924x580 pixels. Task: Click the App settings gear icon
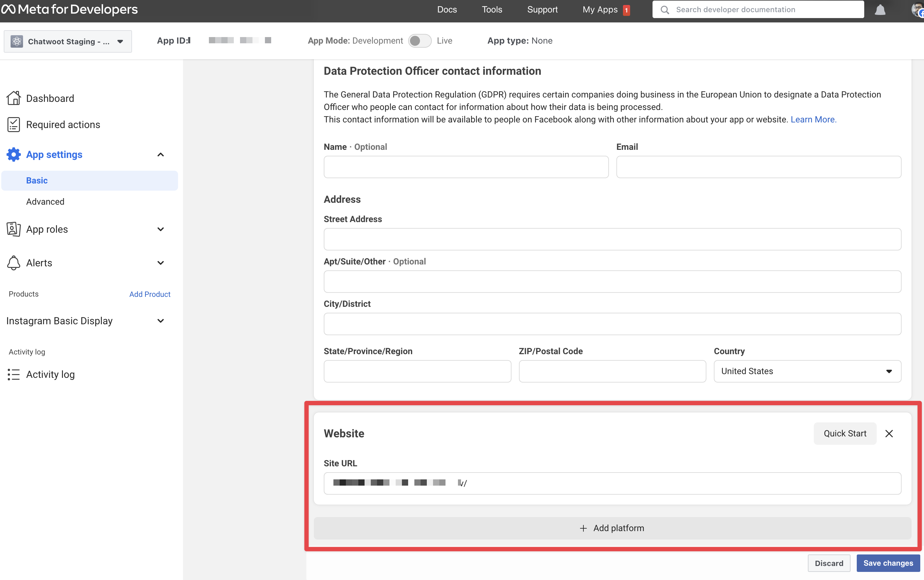[x=13, y=155]
